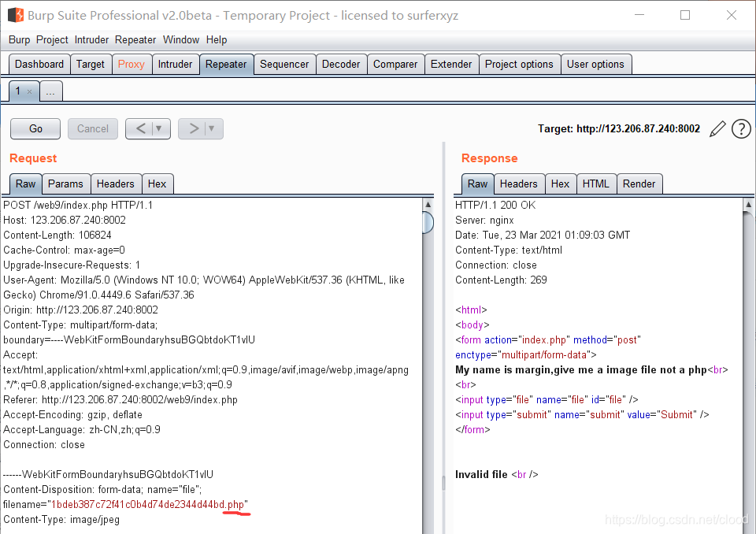Open the Intruder menu in the menu bar

[x=91, y=39]
